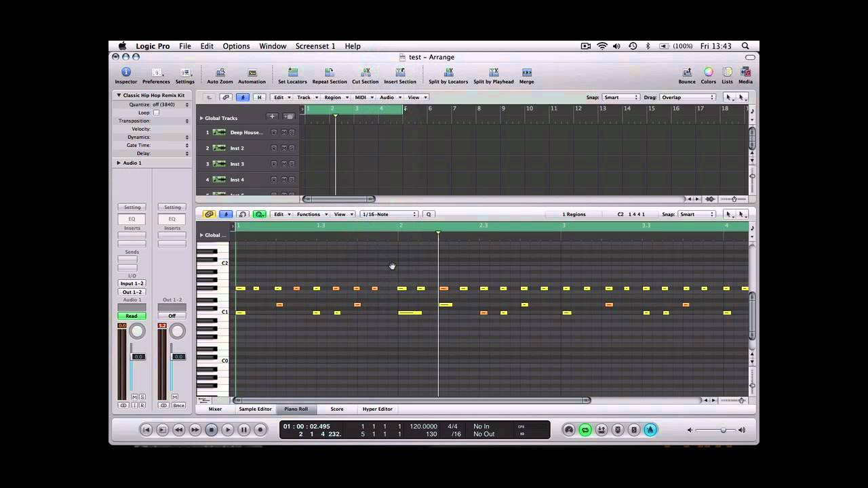Image resolution: width=868 pixels, height=488 pixels.
Task: Show Automation via toolbar icon
Action: pos(252,73)
